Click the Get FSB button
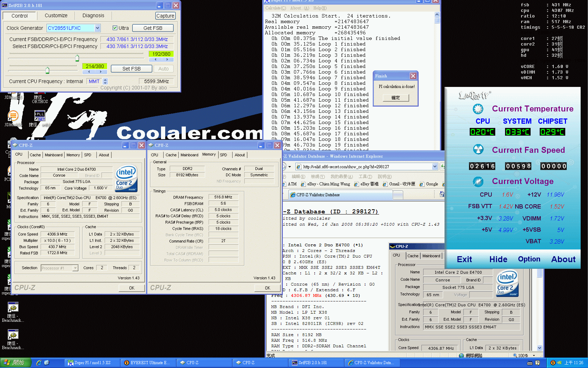 [153, 28]
